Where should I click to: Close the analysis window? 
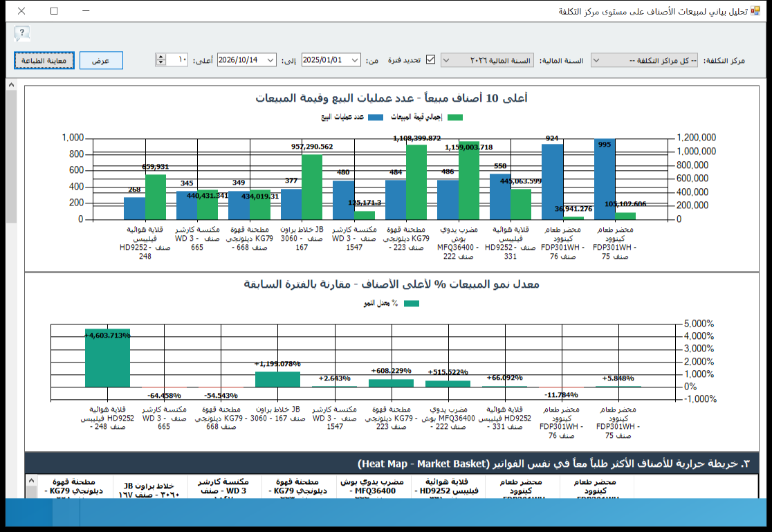(21, 11)
